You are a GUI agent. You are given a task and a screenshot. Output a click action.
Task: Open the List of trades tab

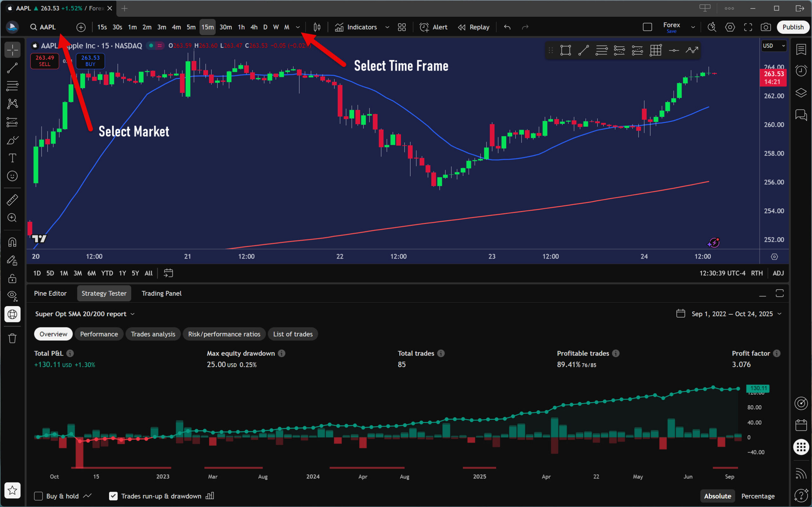click(292, 334)
